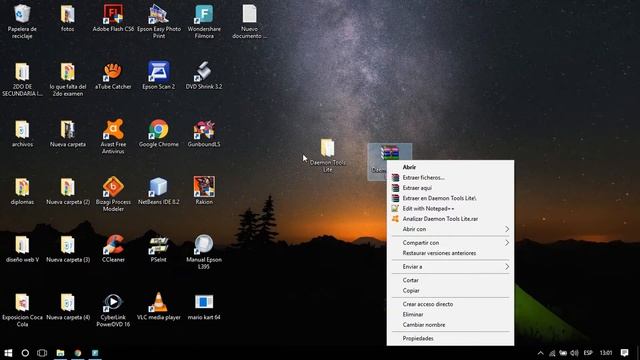Image resolution: width=640 pixels, height=360 pixels.
Task: Select the PSeInt shortcut
Action: (x=159, y=249)
